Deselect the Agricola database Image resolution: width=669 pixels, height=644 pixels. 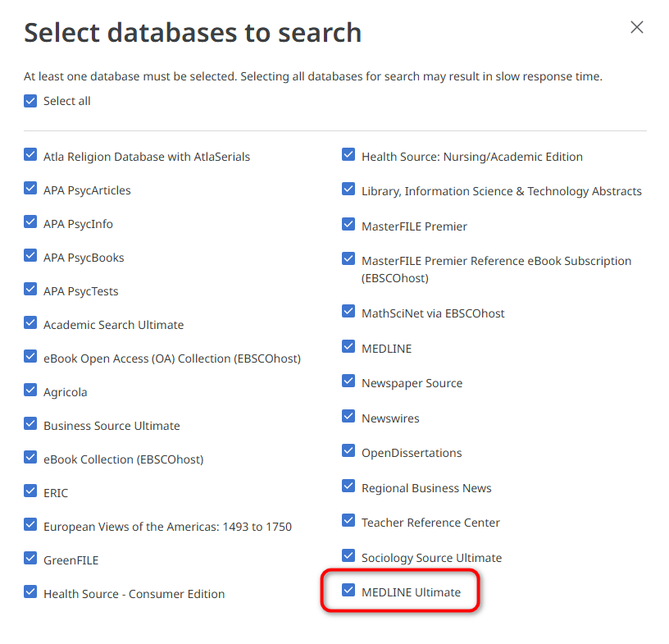[30, 391]
